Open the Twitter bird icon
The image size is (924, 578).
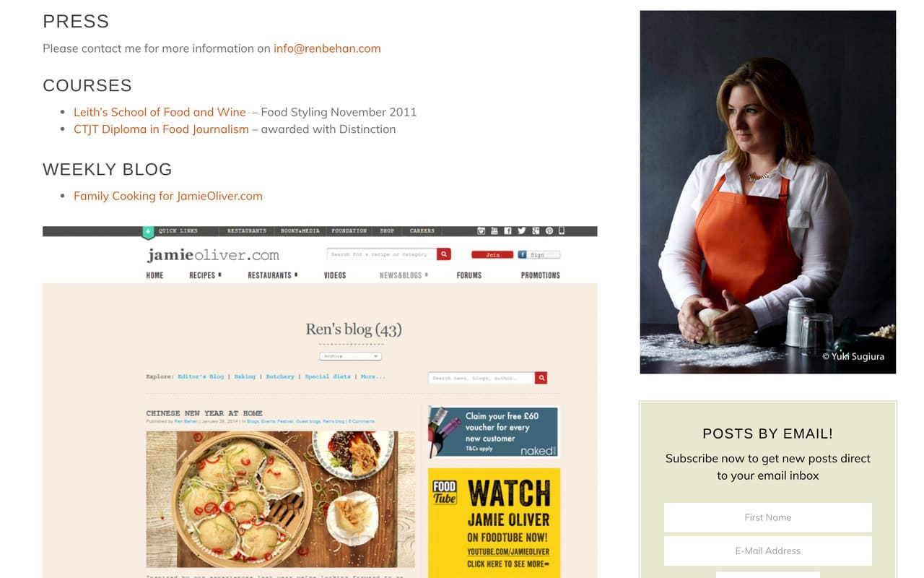521,230
